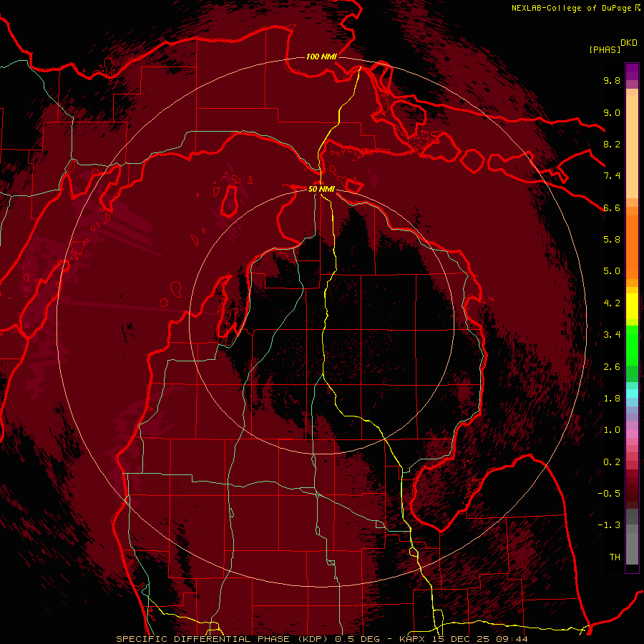Click the 9.0 scale value
The width and height of the screenshot is (644, 644).
pos(612,112)
